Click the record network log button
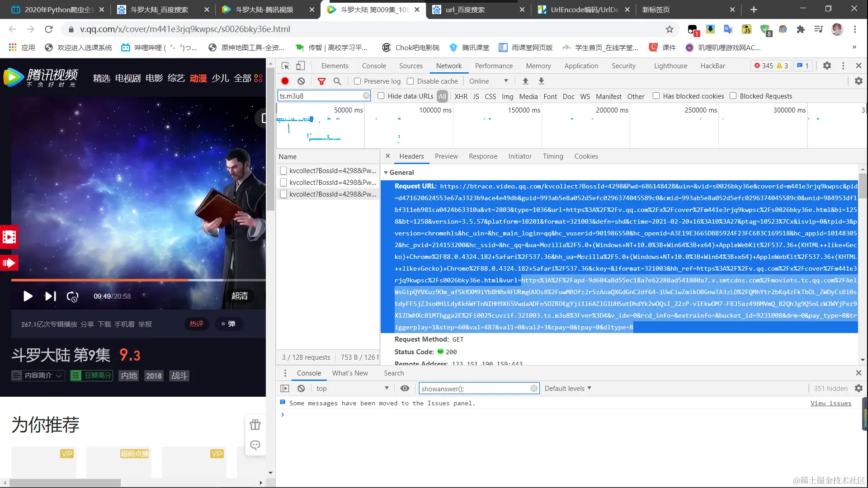The height and width of the screenshot is (488, 868). tap(285, 81)
